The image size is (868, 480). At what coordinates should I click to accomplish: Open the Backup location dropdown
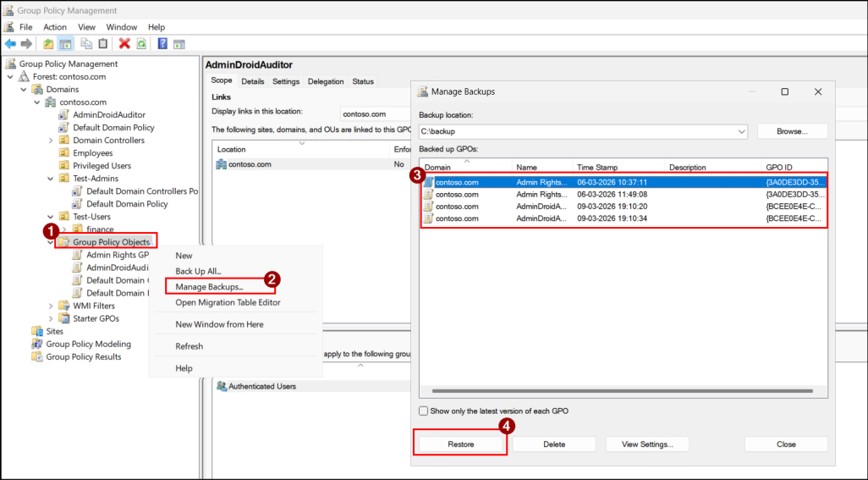pos(741,132)
